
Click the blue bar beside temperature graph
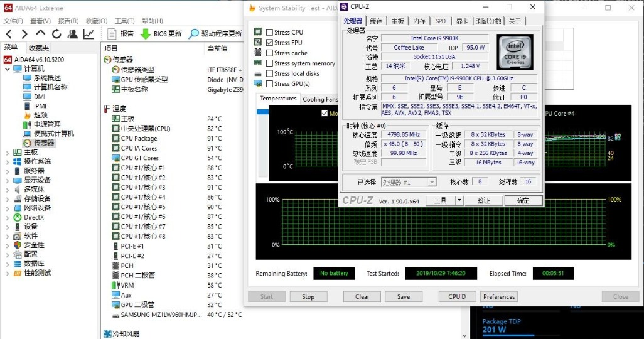[x=262, y=112]
